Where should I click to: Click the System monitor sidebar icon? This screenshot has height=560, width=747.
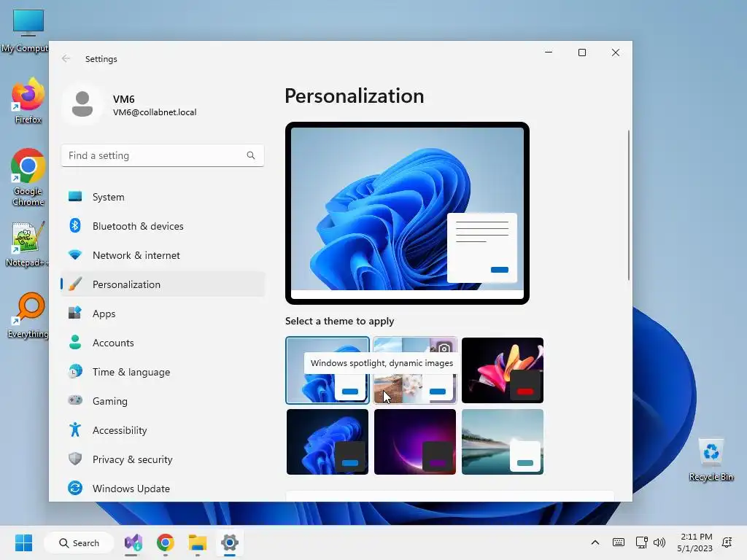[75, 196]
